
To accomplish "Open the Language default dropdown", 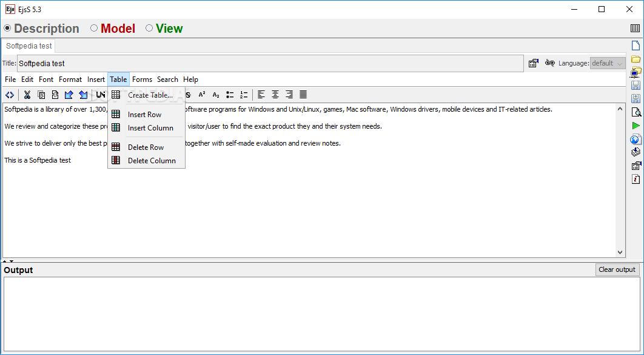I will click(608, 63).
